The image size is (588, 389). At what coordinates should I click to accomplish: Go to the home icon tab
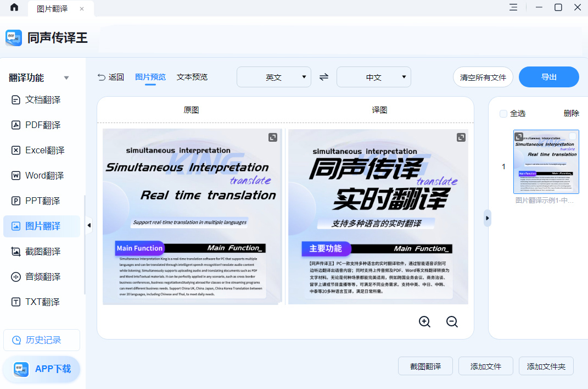14,8
